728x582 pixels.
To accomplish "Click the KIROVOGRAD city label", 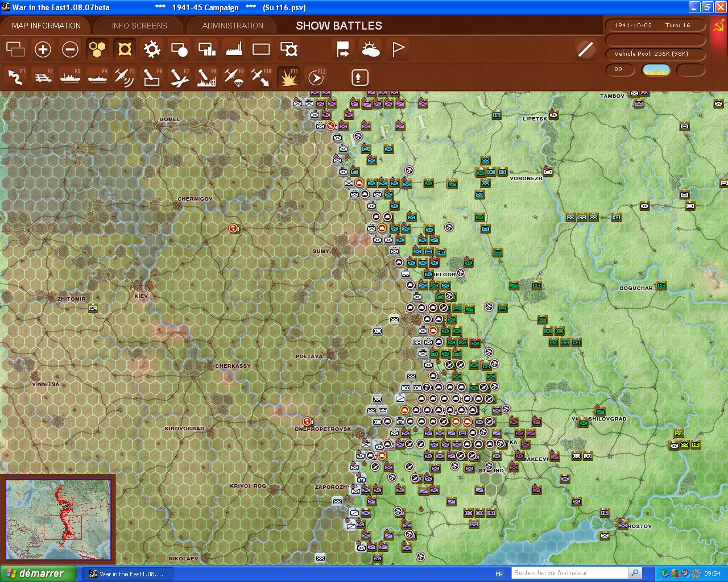I will pos(184,429).
